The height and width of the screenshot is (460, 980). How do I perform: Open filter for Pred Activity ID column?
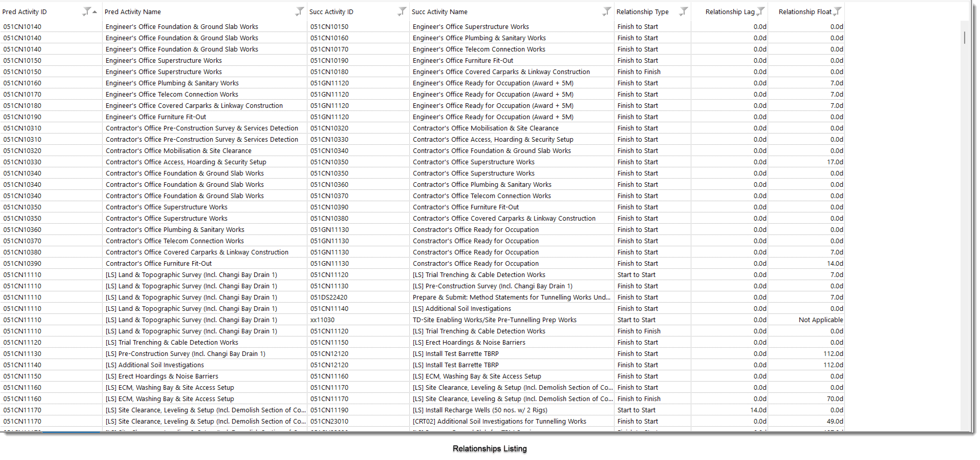click(87, 11)
